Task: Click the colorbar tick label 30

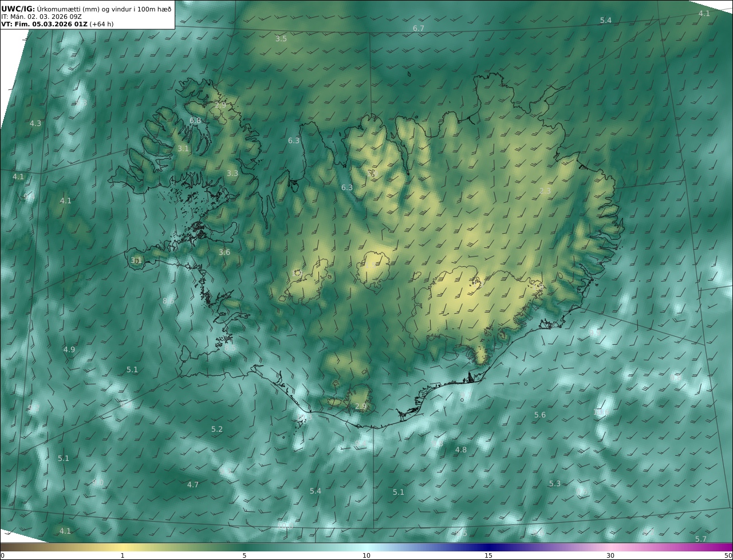Action: (610, 555)
